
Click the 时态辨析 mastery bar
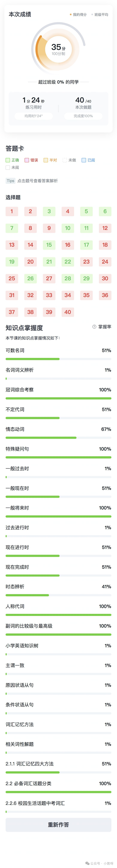[x=58, y=595]
